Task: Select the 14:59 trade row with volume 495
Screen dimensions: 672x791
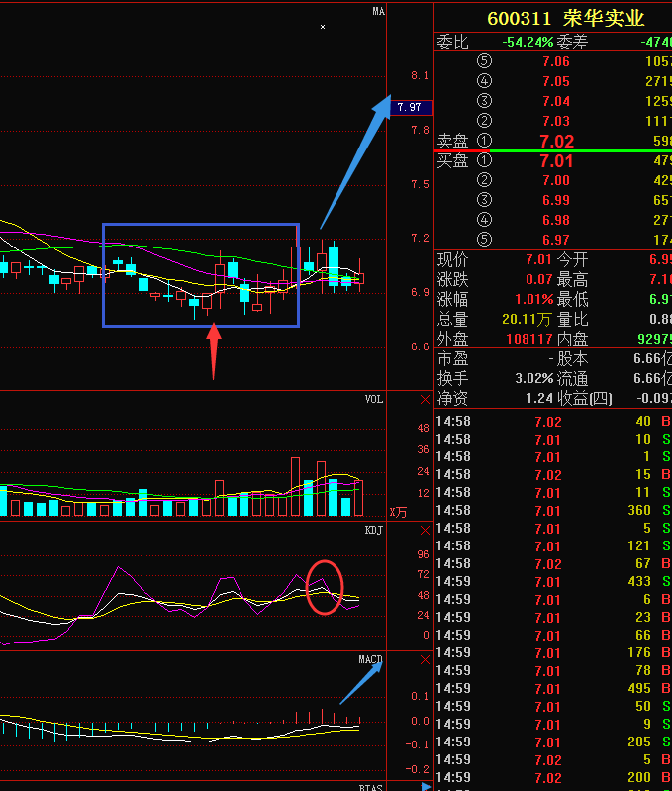Action: [x=553, y=689]
